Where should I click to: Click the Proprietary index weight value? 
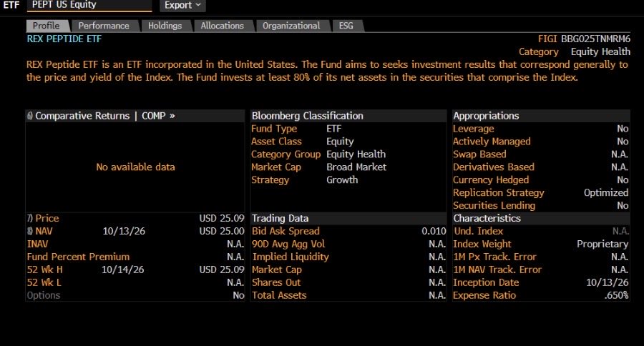[602, 244]
